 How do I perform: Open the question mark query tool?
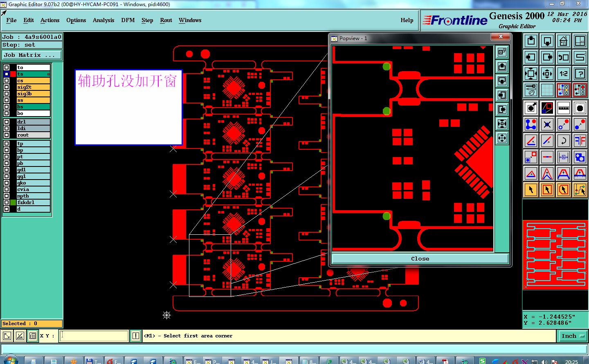pos(580,74)
